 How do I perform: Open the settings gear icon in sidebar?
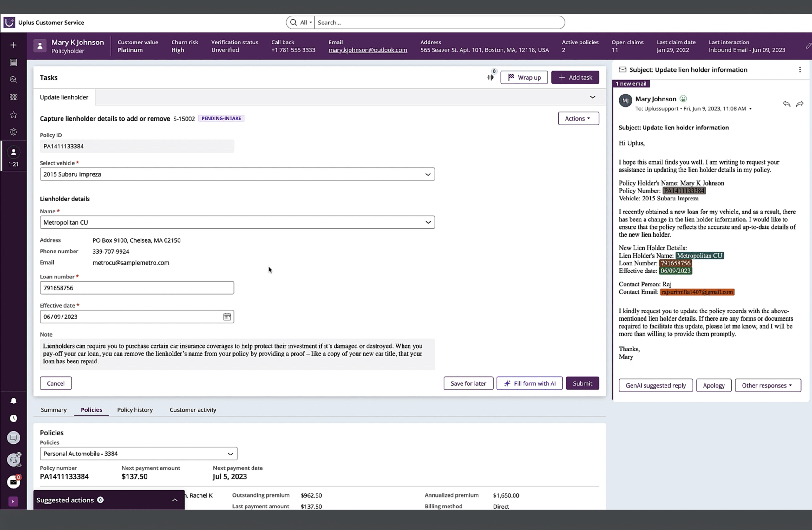pyautogui.click(x=13, y=132)
